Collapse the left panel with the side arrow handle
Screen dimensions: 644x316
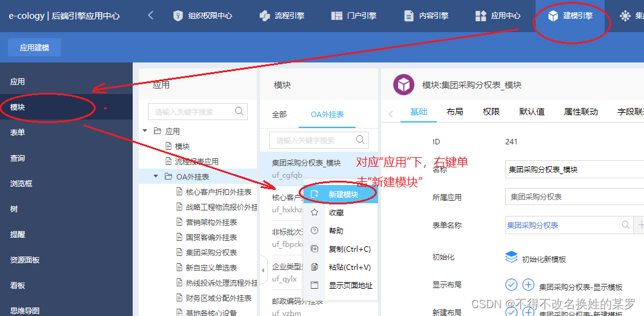click(263, 271)
